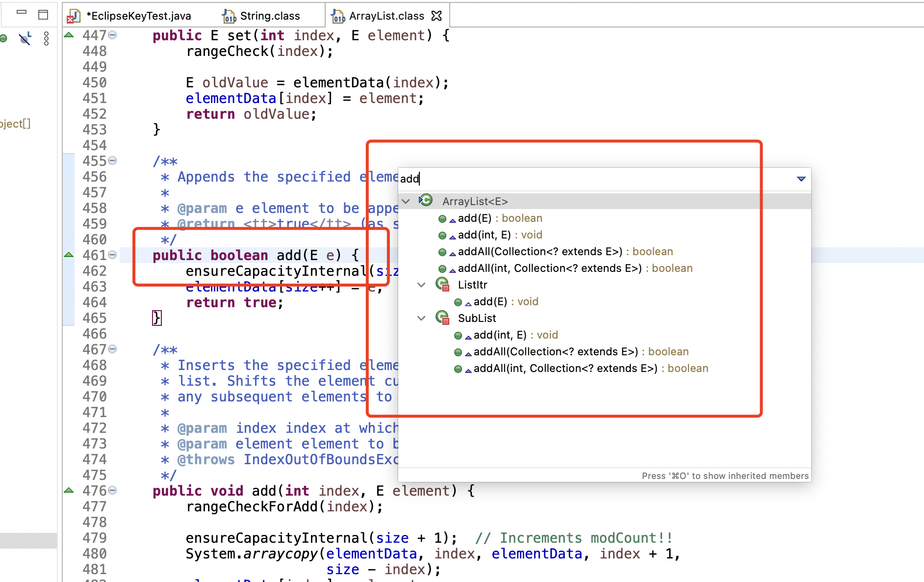Collapse the ListItr tree node
The width and height of the screenshot is (924, 582).
(x=421, y=285)
